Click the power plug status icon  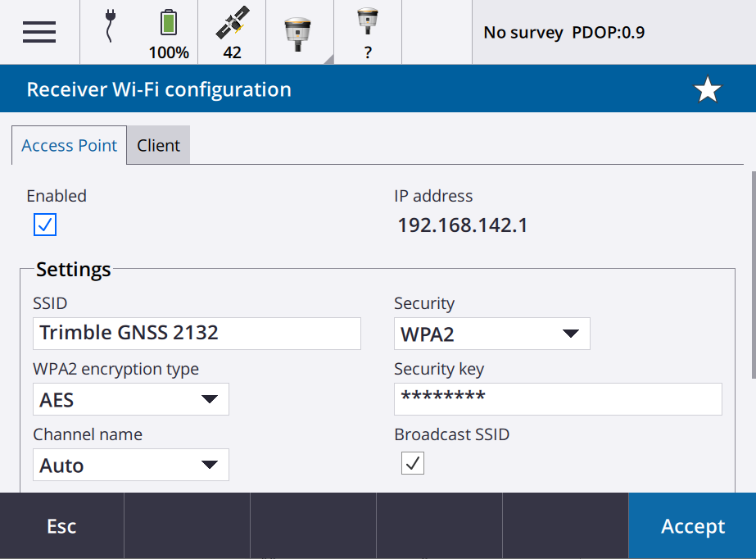point(111,26)
